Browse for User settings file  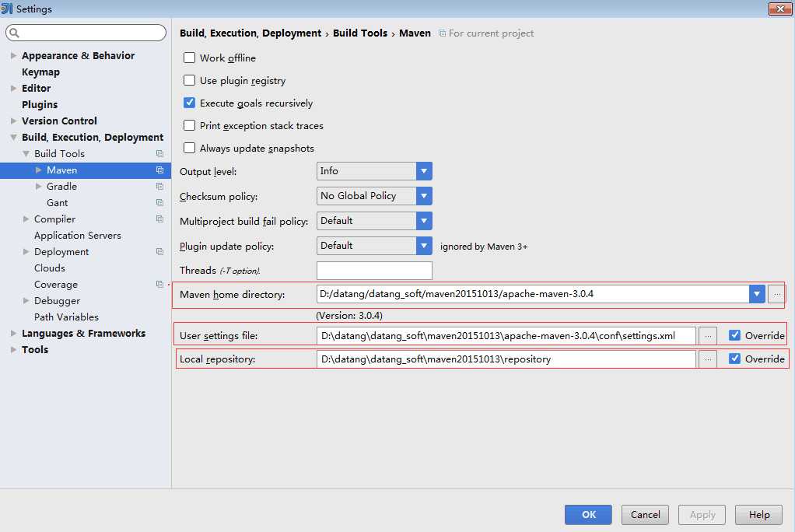tap(708, 335)
